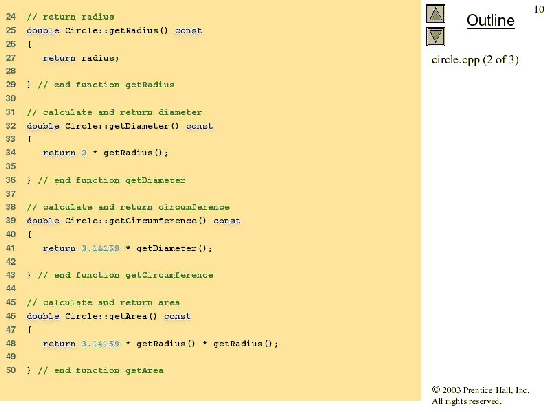Click the 'return 2 * getRadius();' statement
Image resolution: width=550 pixels, height=412 pixels.
click(105, 153)
